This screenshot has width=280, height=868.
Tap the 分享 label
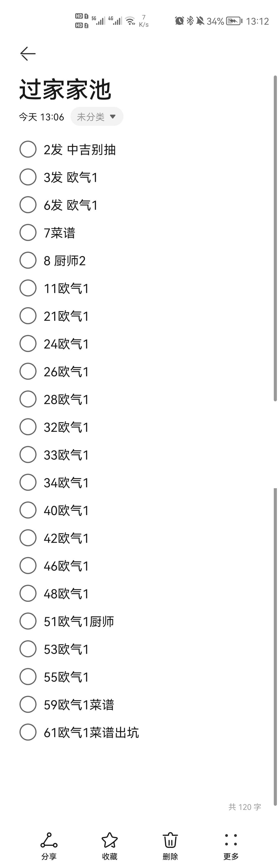pos(49,856)
